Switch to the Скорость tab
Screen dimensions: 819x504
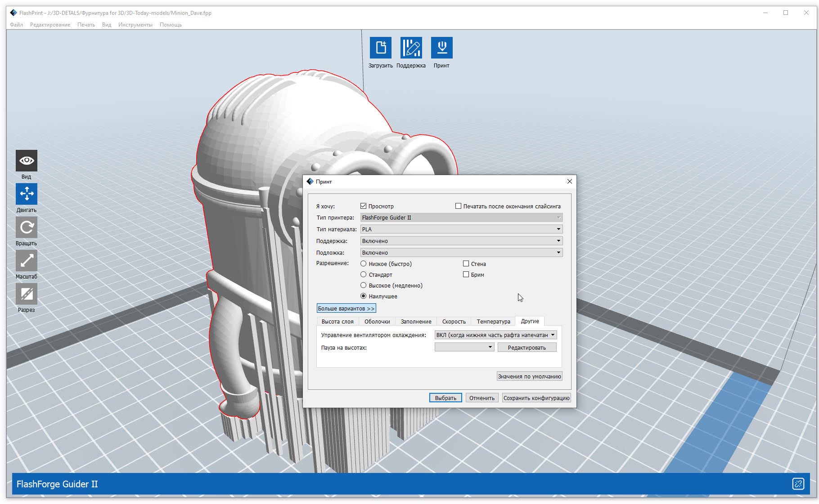pyautogui.click(x=454, y=321)
